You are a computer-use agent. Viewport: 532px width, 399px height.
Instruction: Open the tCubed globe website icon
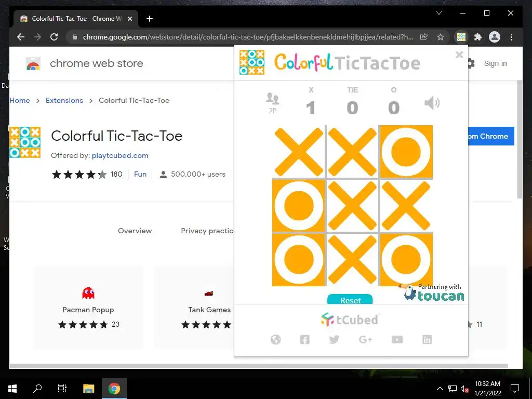click(x=275, y=339)
